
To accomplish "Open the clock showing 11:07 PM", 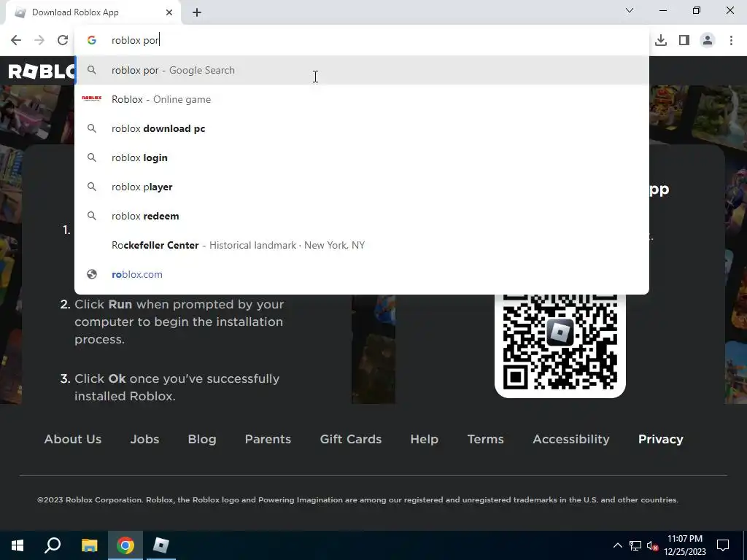I will click(684, 545).
